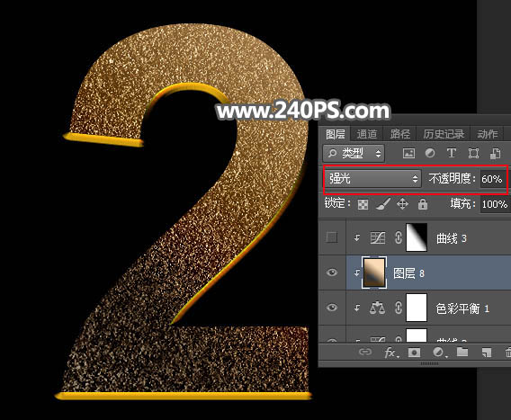Click the 色彩平衡 1 balance scale icon
Viewport: 511px width, 420px height.
tap(377, 308)
